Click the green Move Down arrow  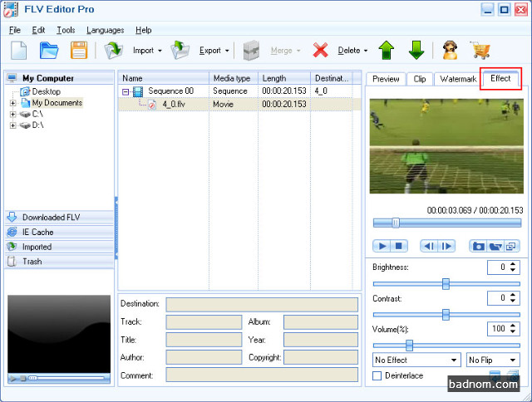coord(416,51)
